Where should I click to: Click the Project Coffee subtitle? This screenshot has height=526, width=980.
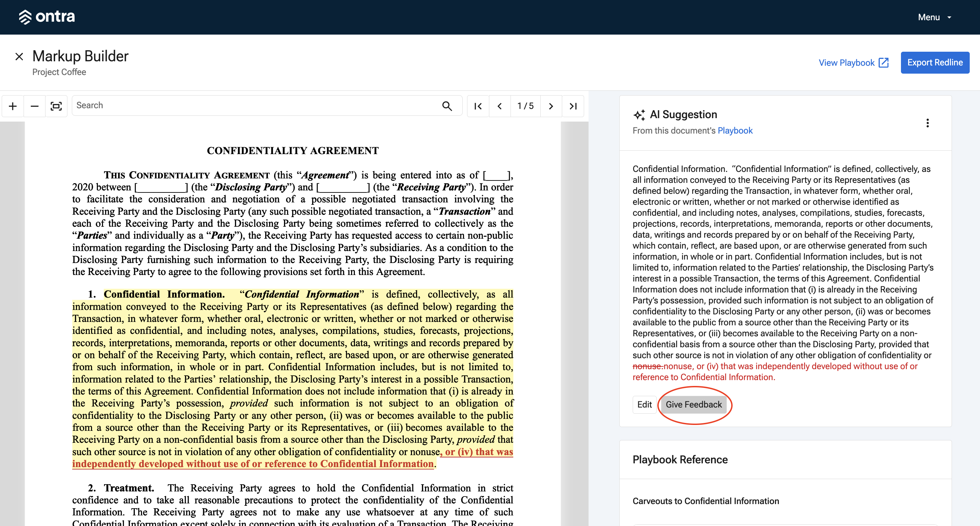pos(59,72)
